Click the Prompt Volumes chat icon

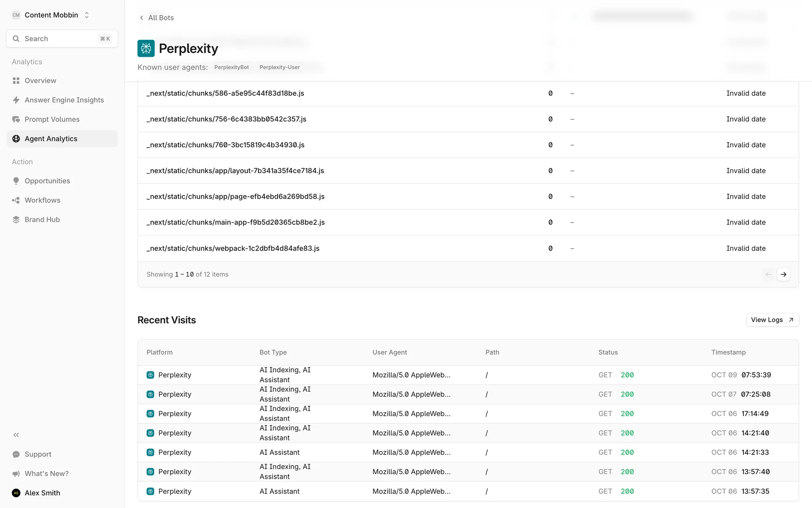click(16, 119)
